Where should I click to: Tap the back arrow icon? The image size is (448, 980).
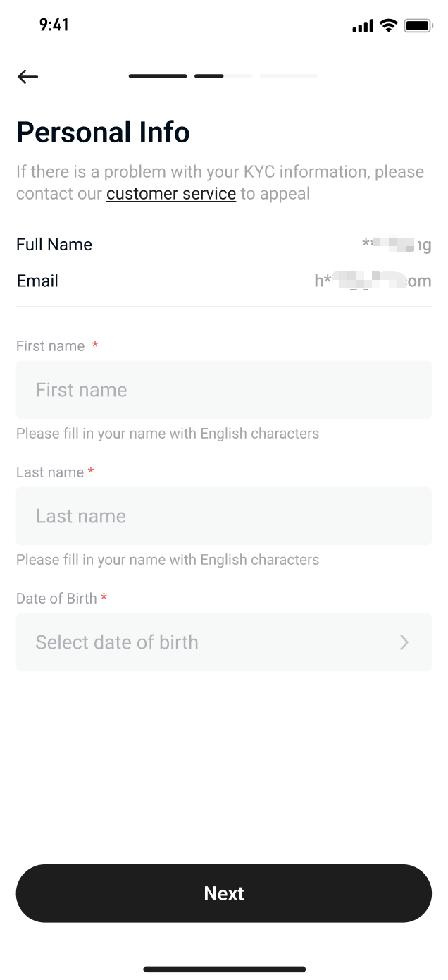coord(28,77)
